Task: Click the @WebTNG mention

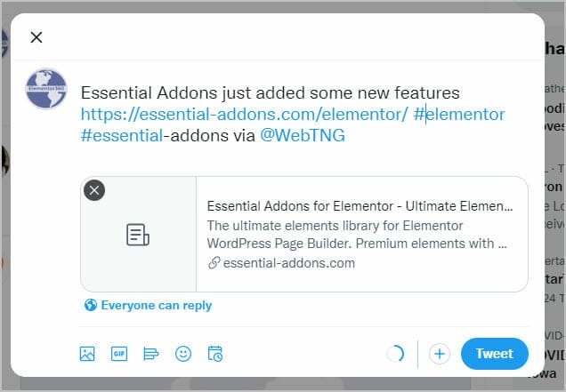Action: tap(303, 136)
